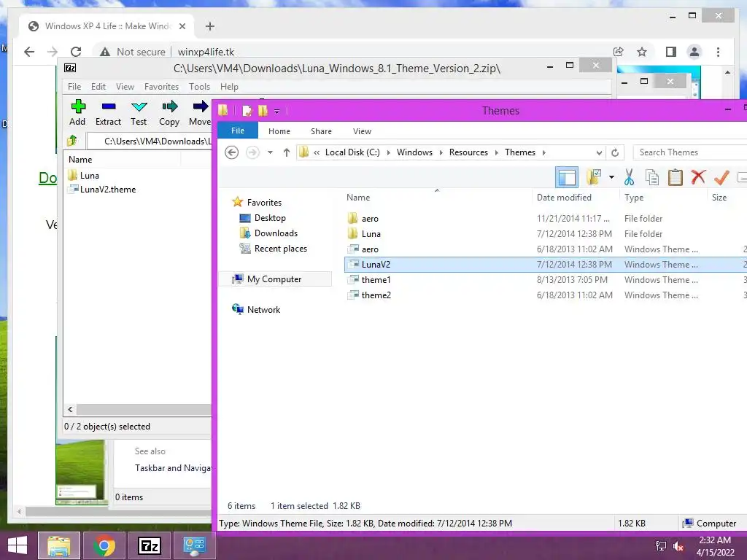The width and height of the screenshot is (747, 560).
Task: Select Network in navigation pane
Action: pyautogui.click(x=263, y=309)
